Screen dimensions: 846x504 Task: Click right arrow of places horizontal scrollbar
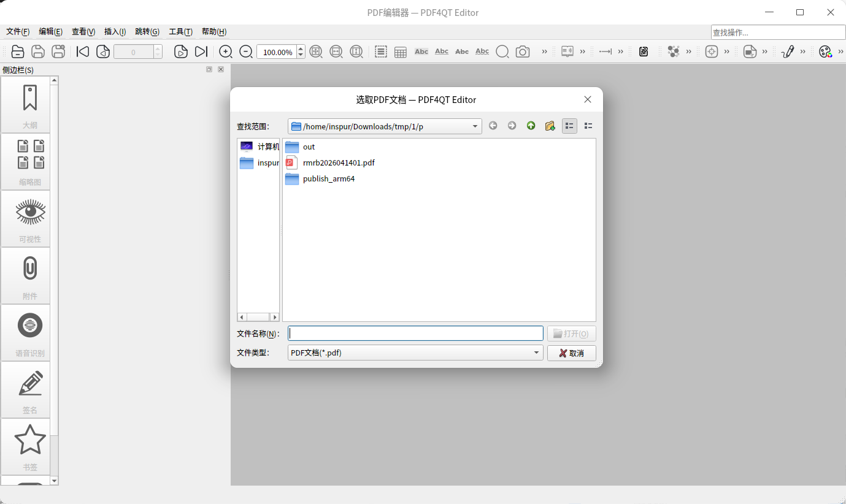tap(275, 317)
